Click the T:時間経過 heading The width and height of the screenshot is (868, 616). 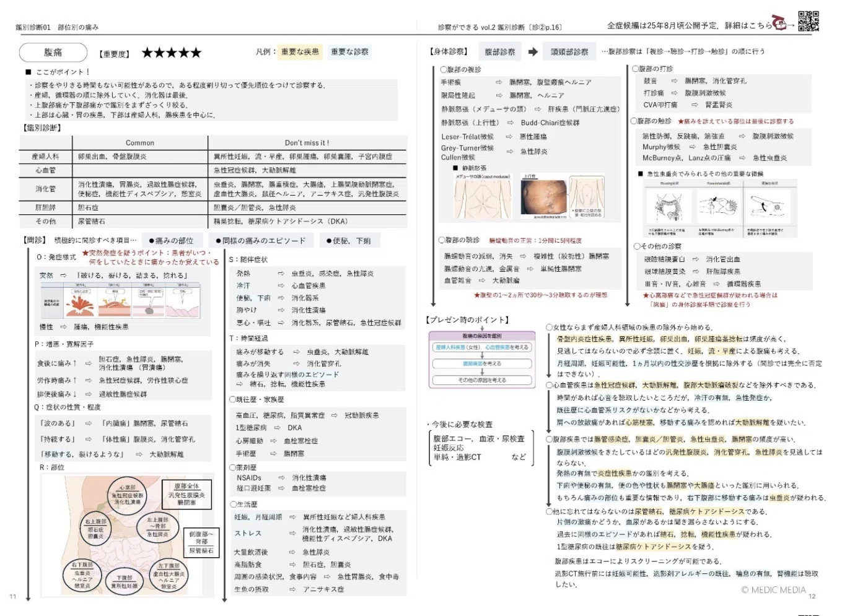coord(248,339)
